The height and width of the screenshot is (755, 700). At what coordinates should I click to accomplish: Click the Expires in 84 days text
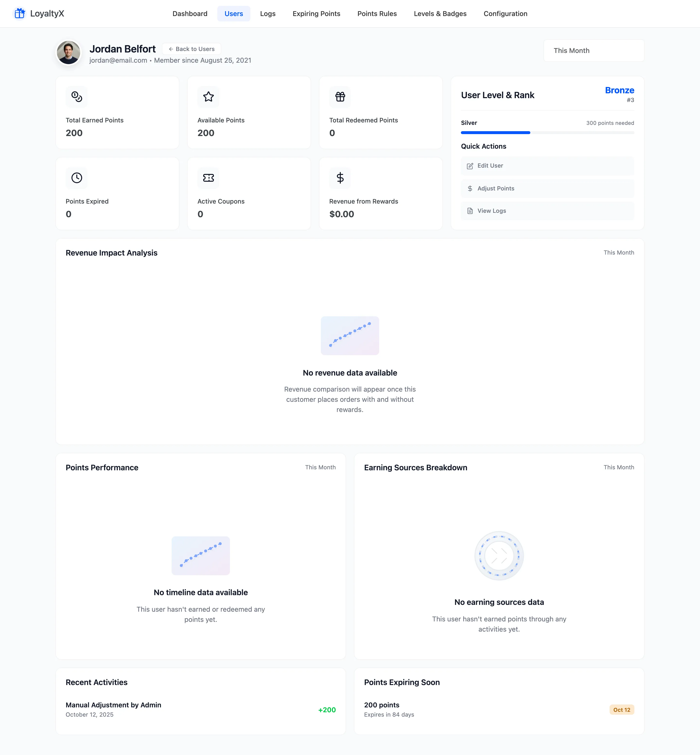389,714
